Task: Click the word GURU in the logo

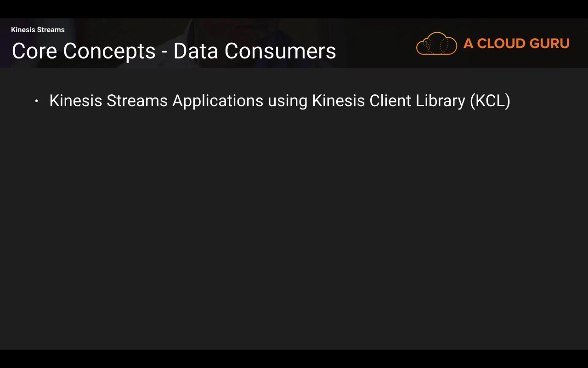Action: [550, 44]
